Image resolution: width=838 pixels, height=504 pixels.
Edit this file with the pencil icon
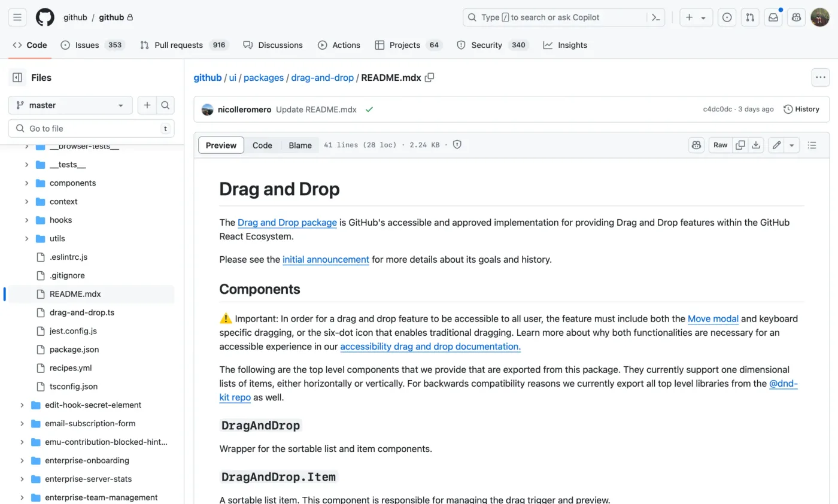tap(776, 145)
